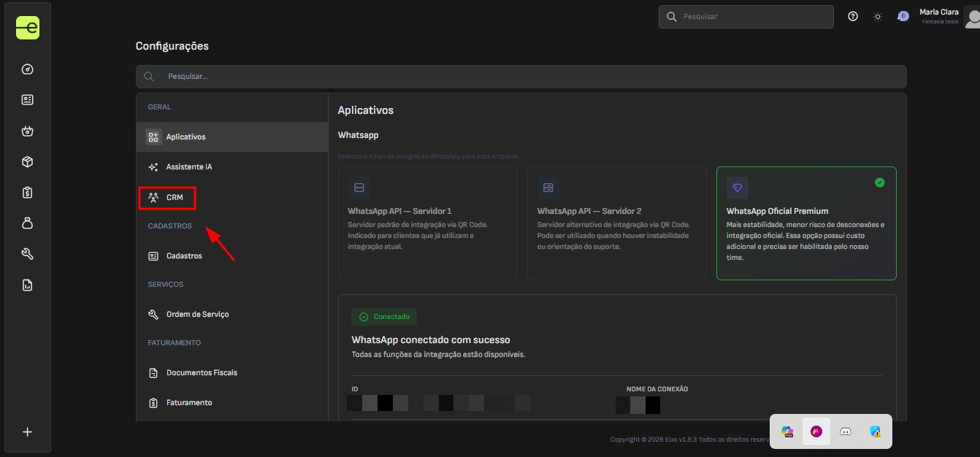This screenshot has width=980, height=457.
Task: Click green checkmark on Premium card
Action: coord(879,183)
